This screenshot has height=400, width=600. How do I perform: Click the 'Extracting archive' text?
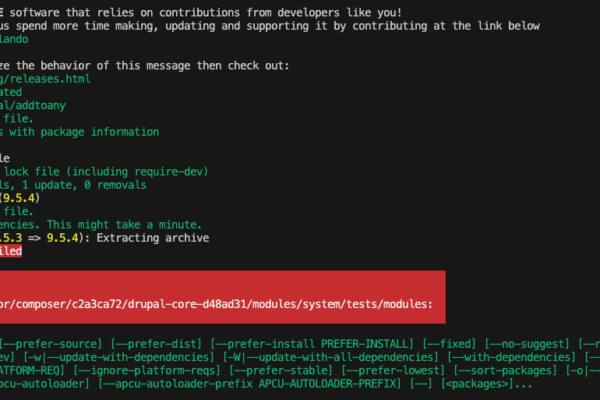pyautogui.click(x=153, y=238)
